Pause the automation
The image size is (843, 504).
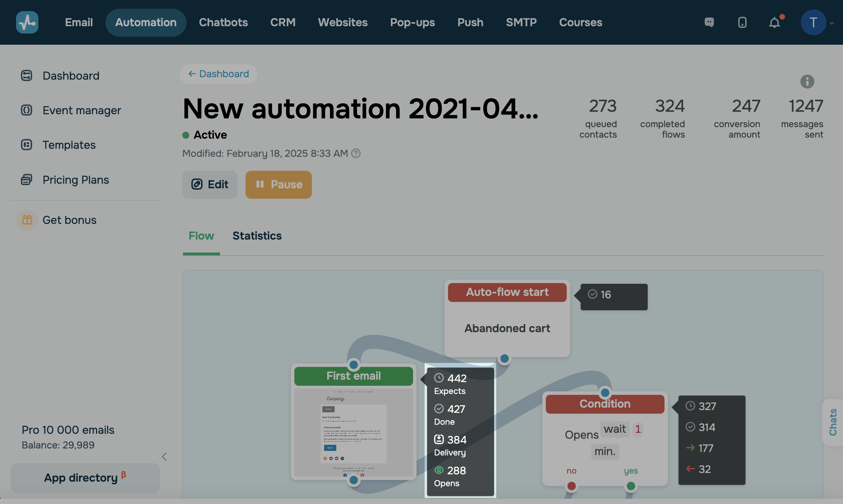click(x=278, y=184)
